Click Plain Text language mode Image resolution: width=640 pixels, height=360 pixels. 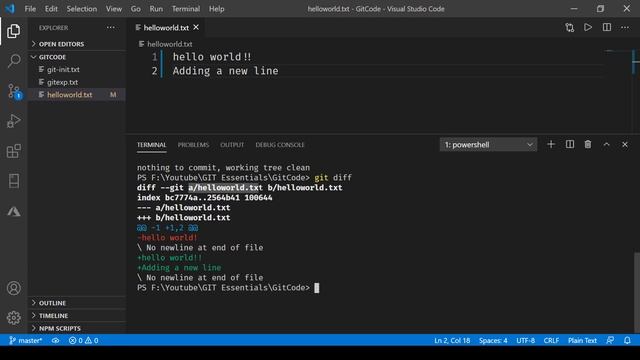582,340
